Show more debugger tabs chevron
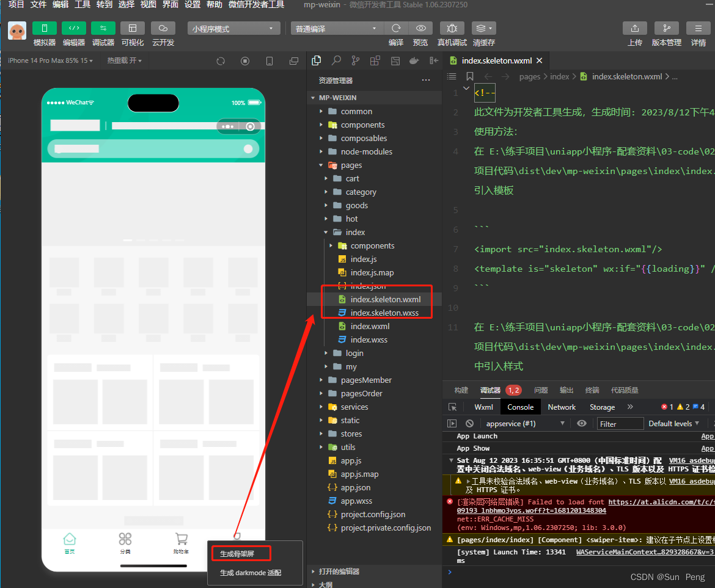This screenshot has height=588, width=715. (630, 407)
